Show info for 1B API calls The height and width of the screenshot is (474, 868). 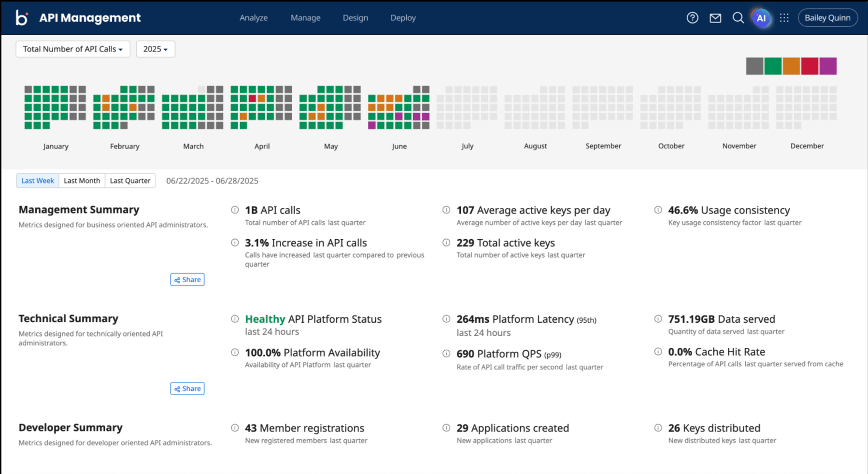(235, 210)
